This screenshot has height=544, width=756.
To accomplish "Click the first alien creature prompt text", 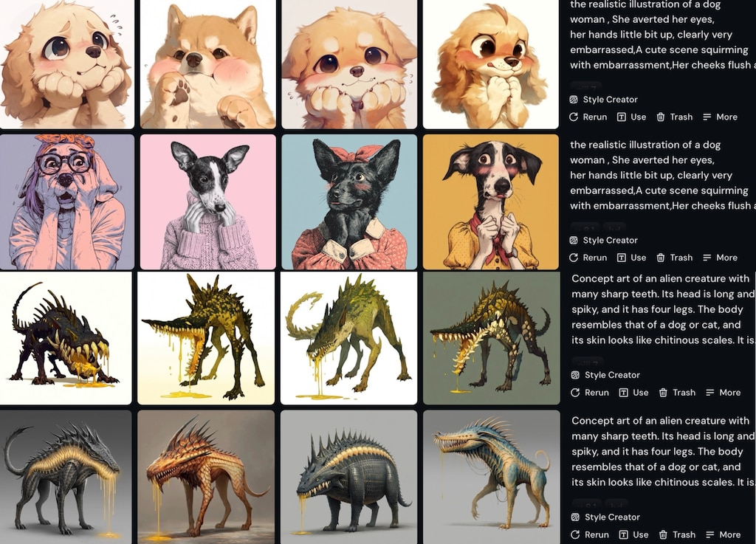I will coord(663,309).
